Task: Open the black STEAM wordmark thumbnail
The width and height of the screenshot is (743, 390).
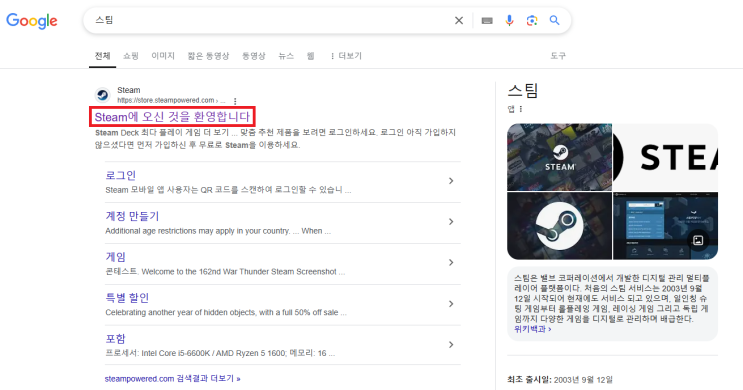Action: point(666,157)
